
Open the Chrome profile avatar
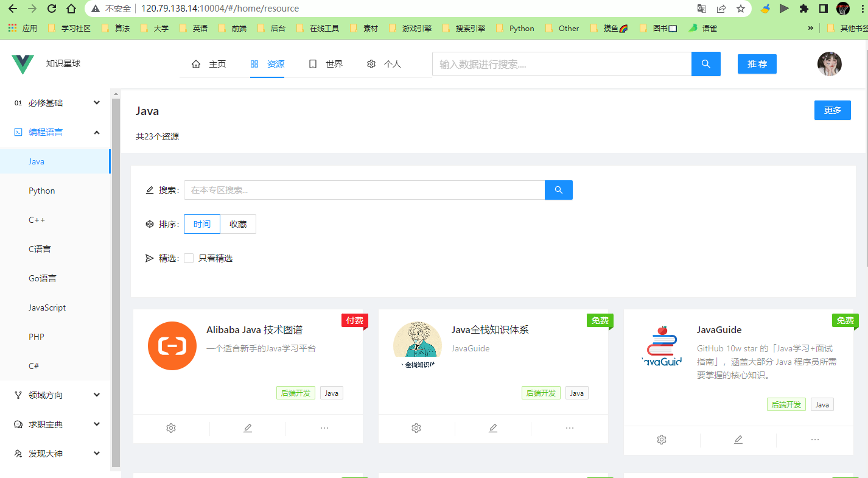[843, 9]
